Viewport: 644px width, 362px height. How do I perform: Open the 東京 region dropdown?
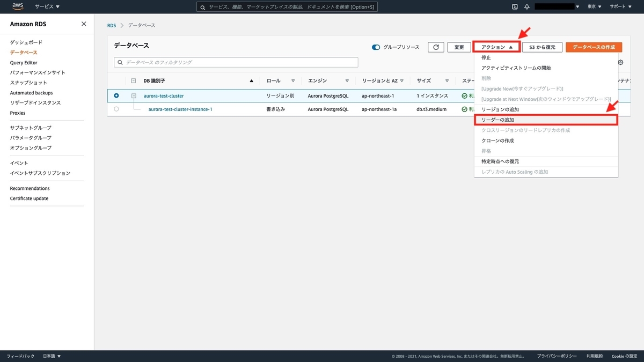(x=595, y=6)
